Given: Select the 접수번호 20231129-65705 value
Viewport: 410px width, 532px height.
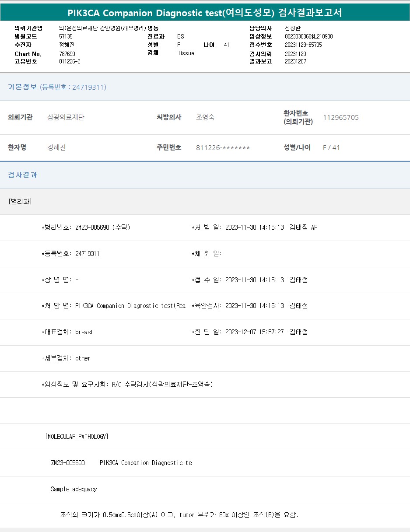Looking at the screenshot, I should click(303, 45).
